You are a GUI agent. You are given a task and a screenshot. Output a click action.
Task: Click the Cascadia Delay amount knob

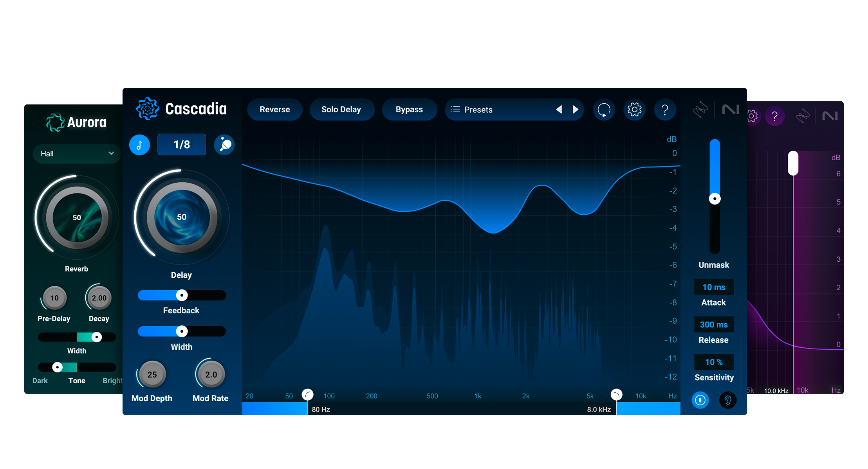[x=182, y=217]
